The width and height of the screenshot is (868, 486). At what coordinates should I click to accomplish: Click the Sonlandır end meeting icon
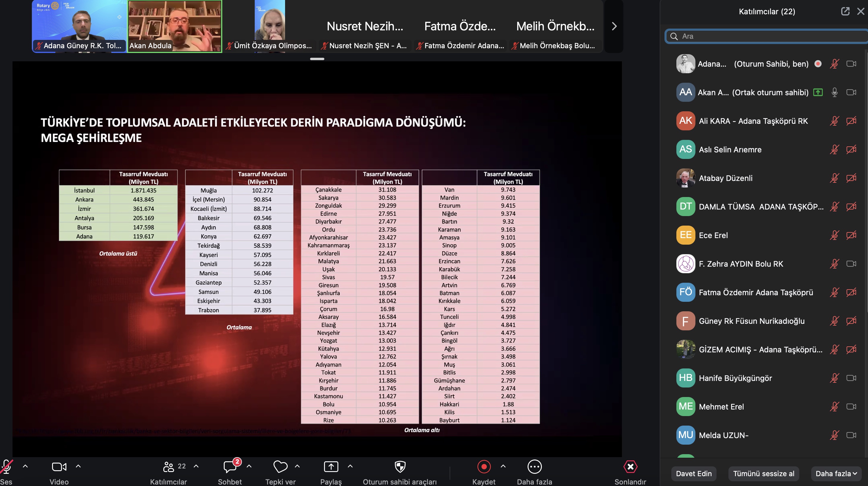coord(630,467)
